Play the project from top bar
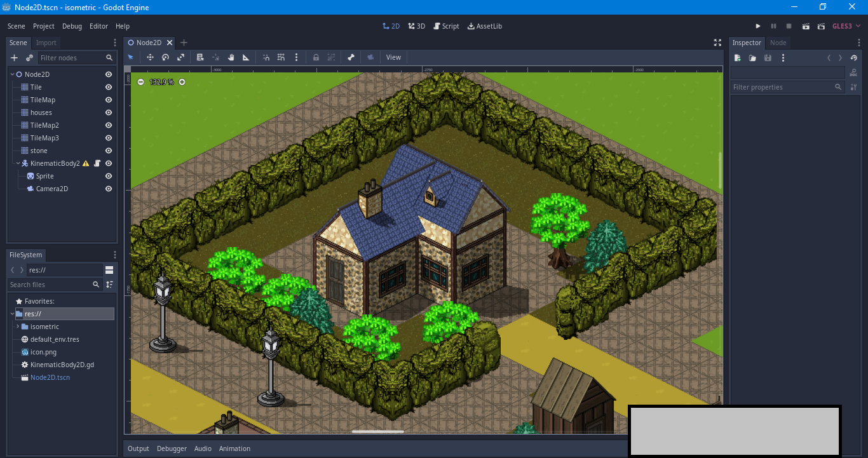The width and height of the screenshot is (868, 458). click(x=758, y=26)
